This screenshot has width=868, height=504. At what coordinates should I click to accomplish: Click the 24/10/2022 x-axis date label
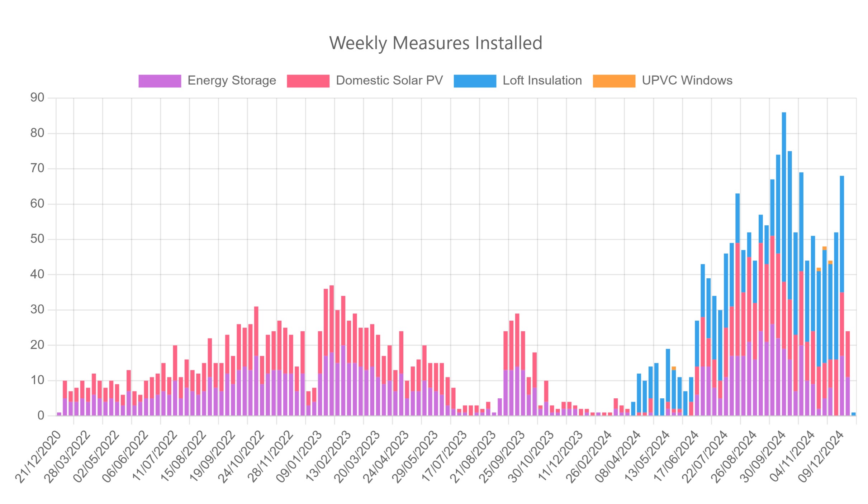[241, 457]
